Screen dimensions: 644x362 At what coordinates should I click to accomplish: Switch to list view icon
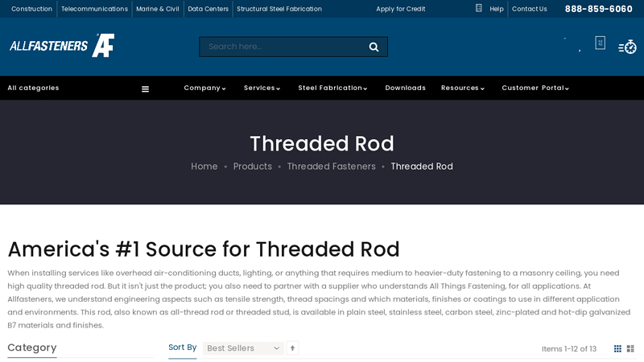pyautogui.click(x=630, y=349)
